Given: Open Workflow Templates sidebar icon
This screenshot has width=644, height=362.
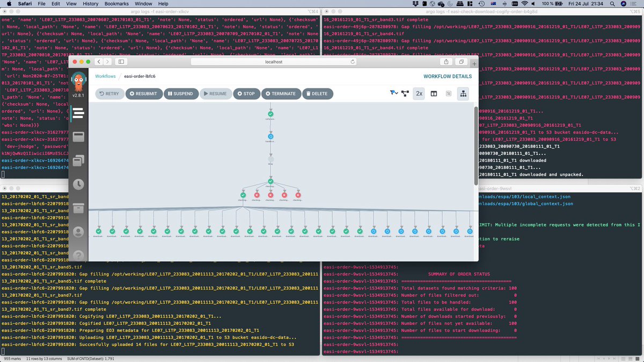Looking at the screenshot, I should tap(78, 137).
